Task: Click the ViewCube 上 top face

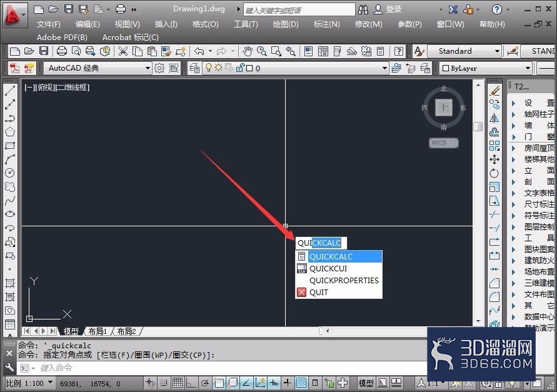Action: pos(444,108)
